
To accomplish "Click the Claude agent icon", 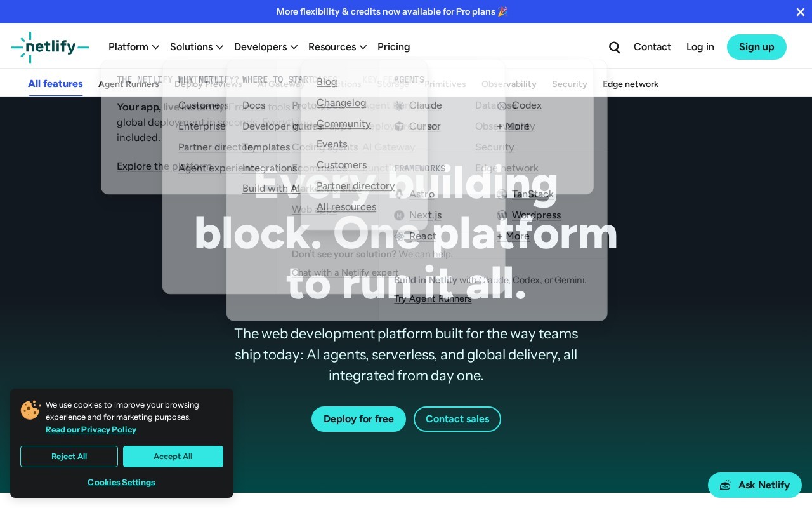I will (x=399, y=105).
